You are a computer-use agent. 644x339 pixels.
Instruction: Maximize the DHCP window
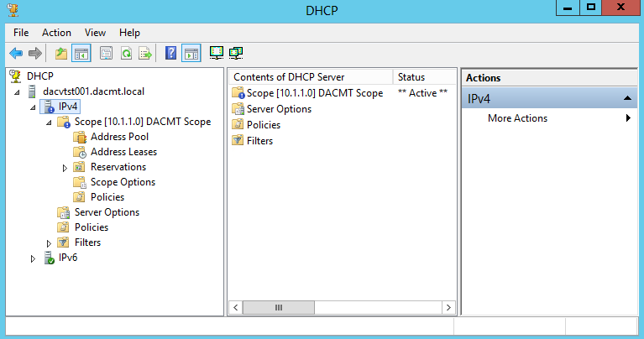tap(590, 8)
